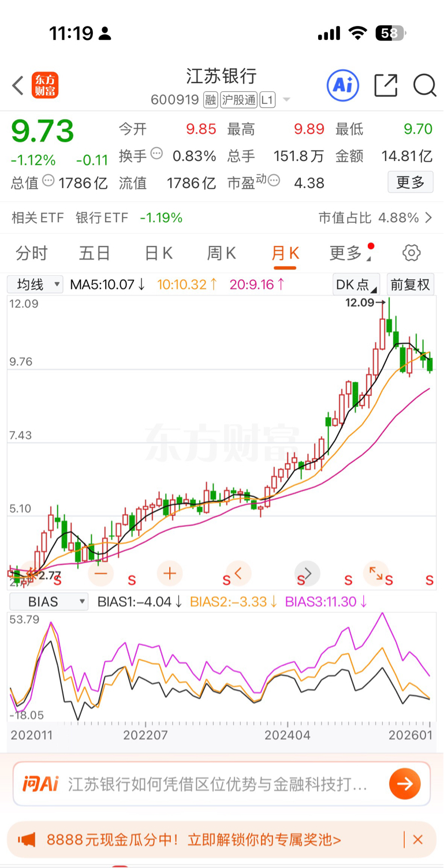
Task: Switch to 周K tab
Action: (x=222, y=253)
